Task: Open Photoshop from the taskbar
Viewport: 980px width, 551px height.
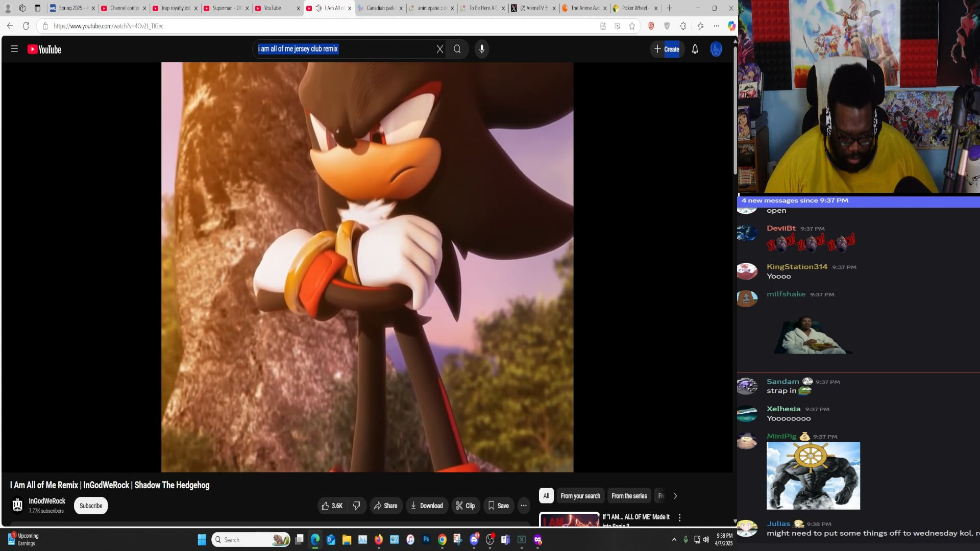Action: click(426, 539)
